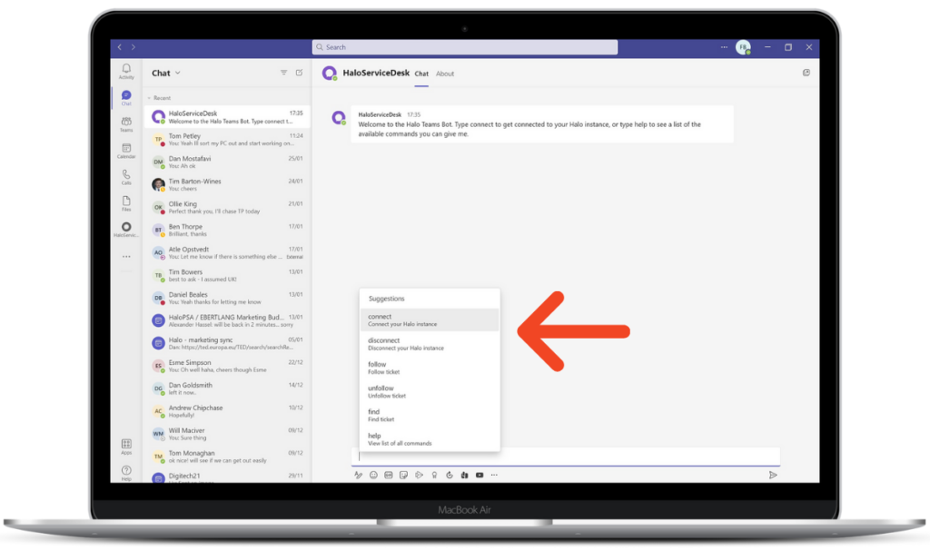Click the profile avatar in title bar

743,47
